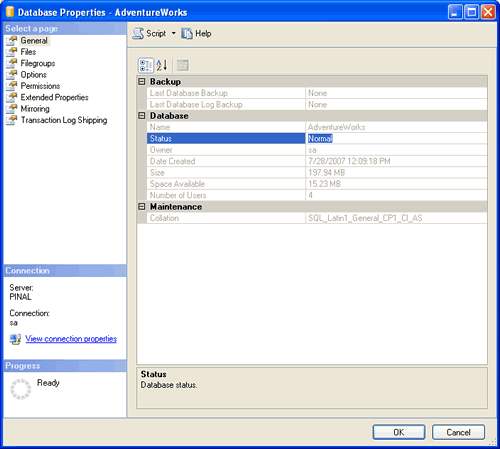Image resolution: width=500 pixels, height=449 pixels.
Task: Click the 15.23 MB space value
Action: tap(324, 184)
